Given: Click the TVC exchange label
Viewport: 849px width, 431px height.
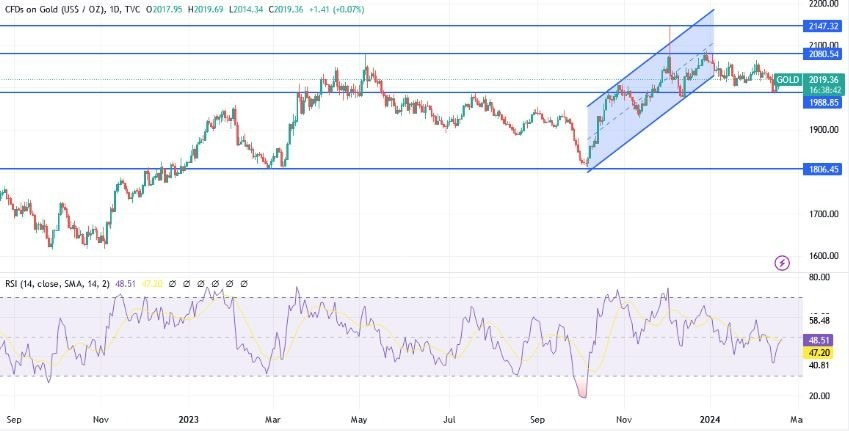Looking at the screenshot, I should click(133, 10).
